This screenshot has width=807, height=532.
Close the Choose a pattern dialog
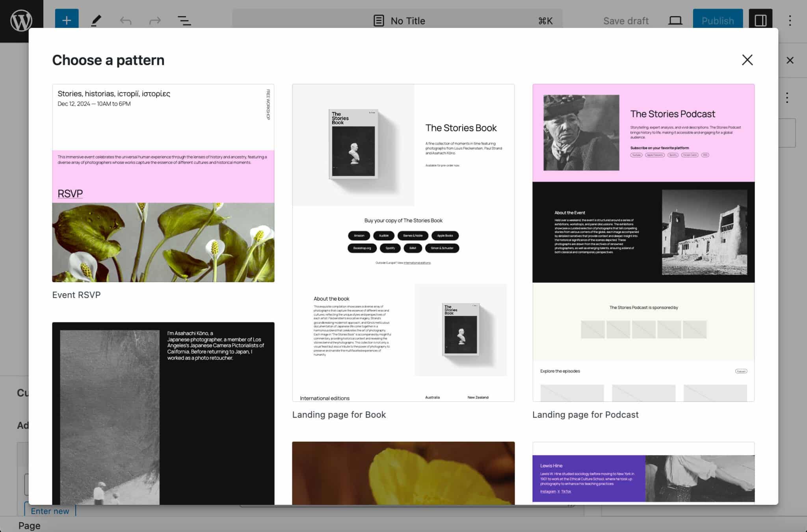click(747, 60)
